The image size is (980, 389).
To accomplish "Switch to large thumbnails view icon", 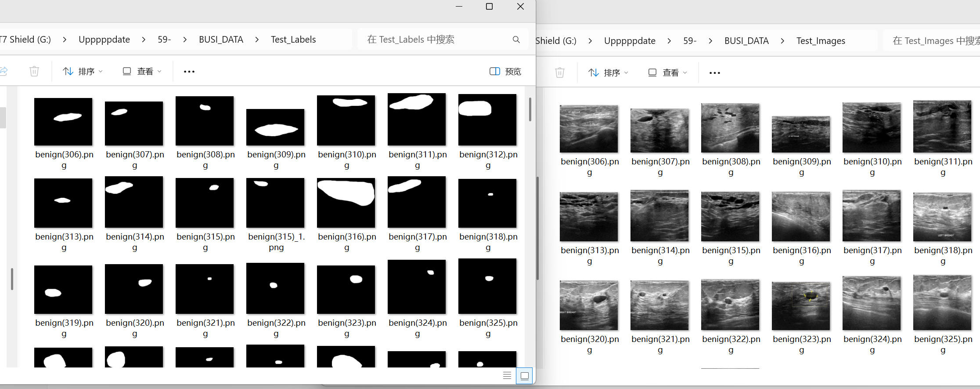I will pos(525,376).
